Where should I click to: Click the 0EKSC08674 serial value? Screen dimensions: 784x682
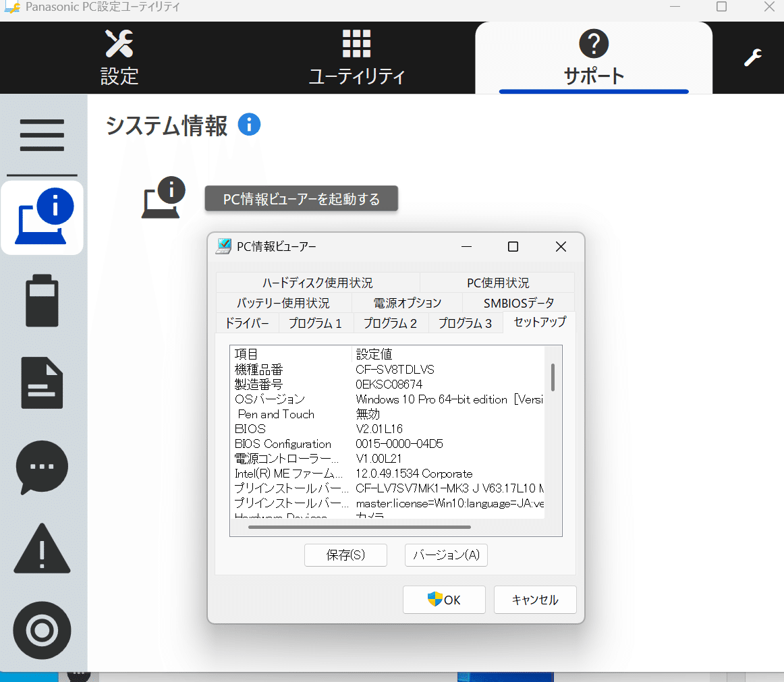pos(389,385)
